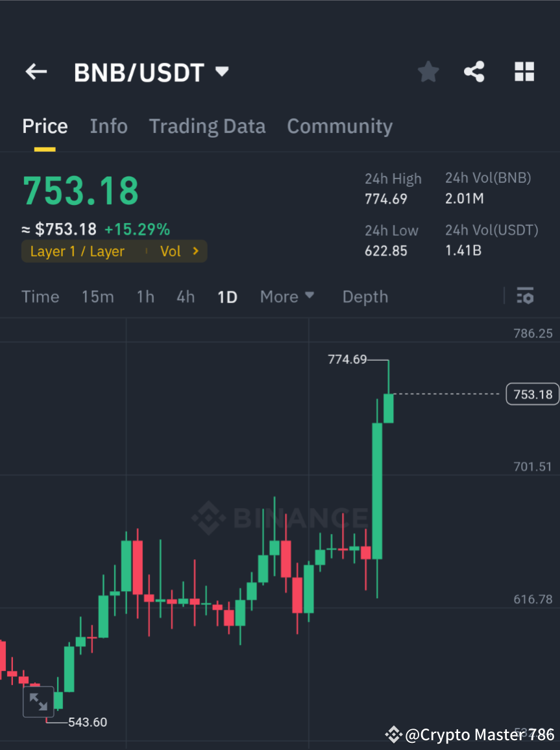Viewport: 560px width, 750px height.
Task: Open the share options
Action: (x=474, y=71)
